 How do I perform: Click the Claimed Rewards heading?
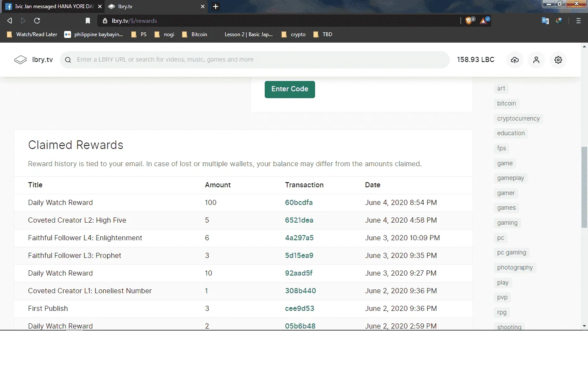pyautogui.click(x=76, y=145)
